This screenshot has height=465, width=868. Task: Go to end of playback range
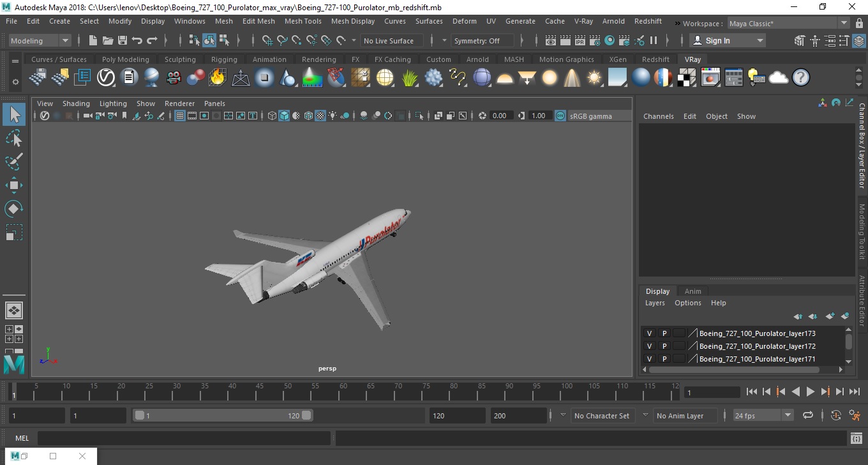854,392
